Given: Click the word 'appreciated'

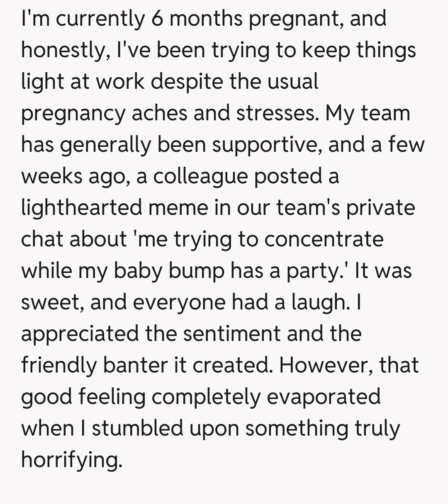Looking at the screenshot, I should [80, 334].
